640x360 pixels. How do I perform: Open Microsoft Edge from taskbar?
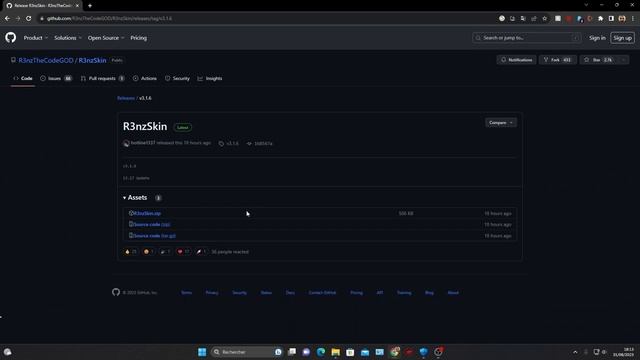[x=321, y=352]
